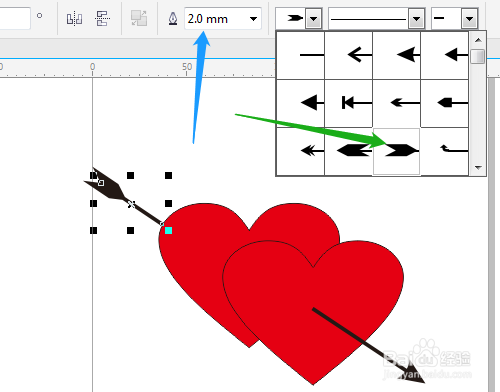
Task: Click arrowhead list scroll up arrow
Action: click(478, 40)
